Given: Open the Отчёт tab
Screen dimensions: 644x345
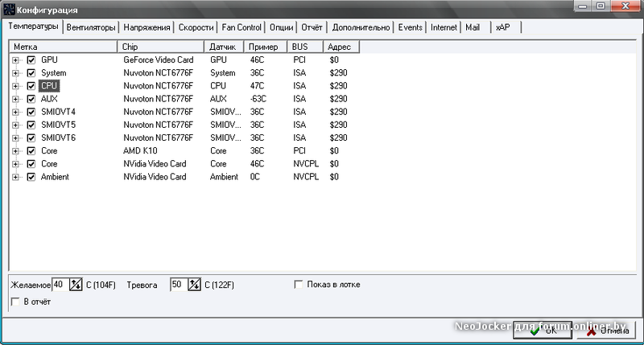Looking at the screenshot, I should point(312,27).
